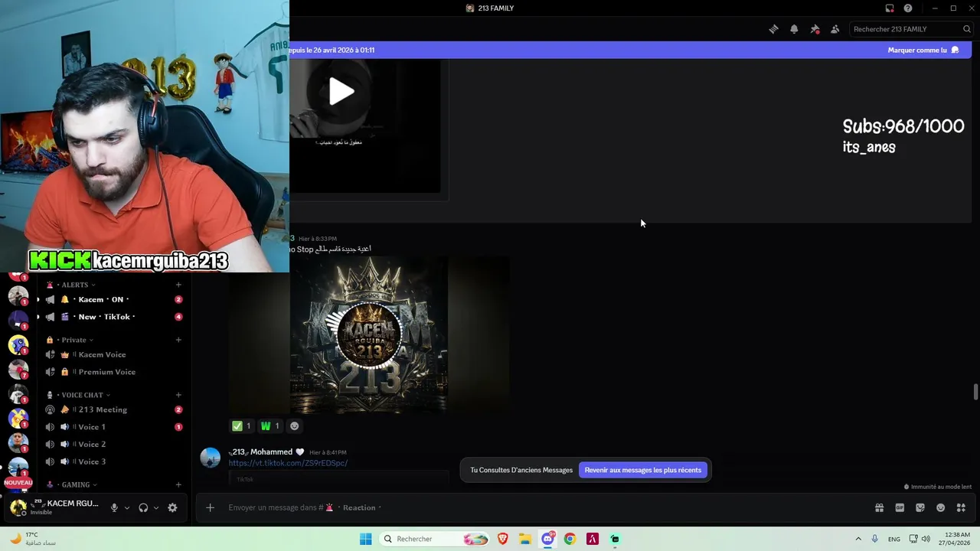Click Marquer comme lu button
Image resolution: width=980 pixels, height=551 pixels.
coord(923,50)
